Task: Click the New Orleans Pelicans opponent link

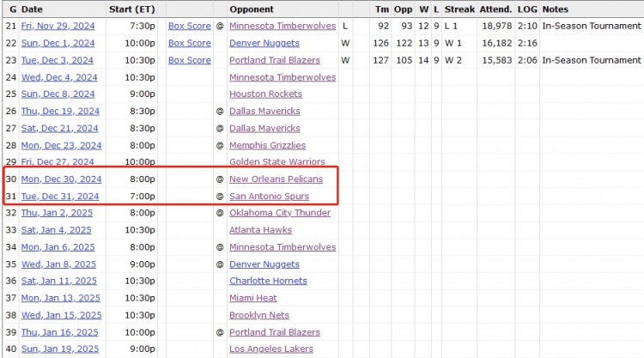Action: [276, 179]
